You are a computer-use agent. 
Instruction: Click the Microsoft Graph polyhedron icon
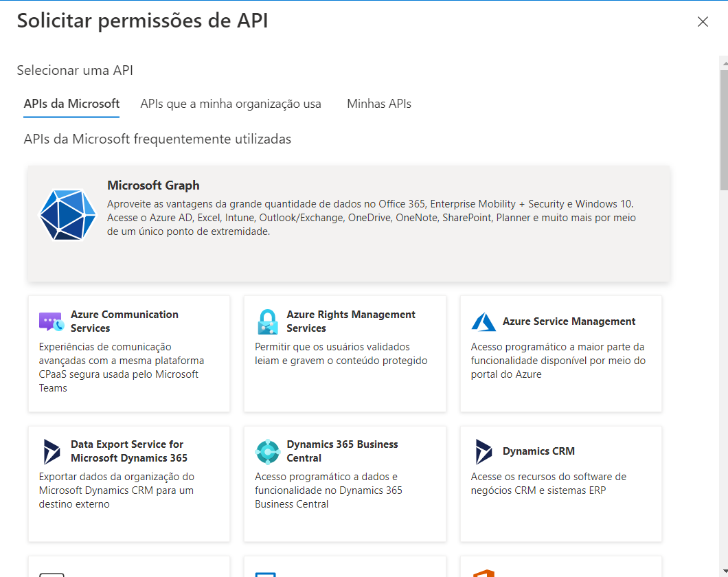67,215
